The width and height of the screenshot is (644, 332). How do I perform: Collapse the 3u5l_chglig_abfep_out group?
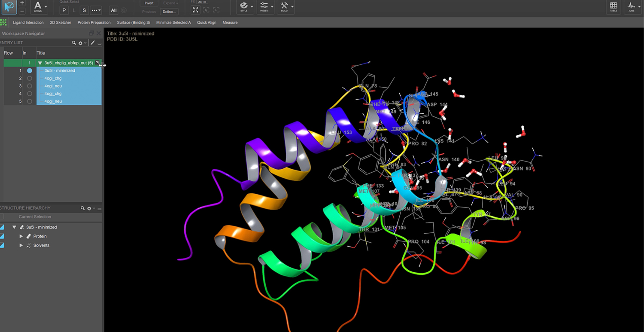click(40, 63)
